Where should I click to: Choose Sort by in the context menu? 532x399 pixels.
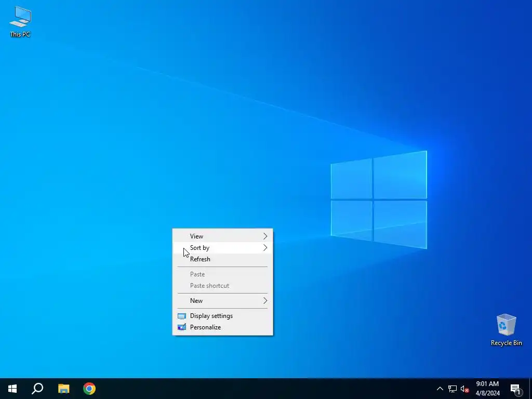tap(222, 248)
